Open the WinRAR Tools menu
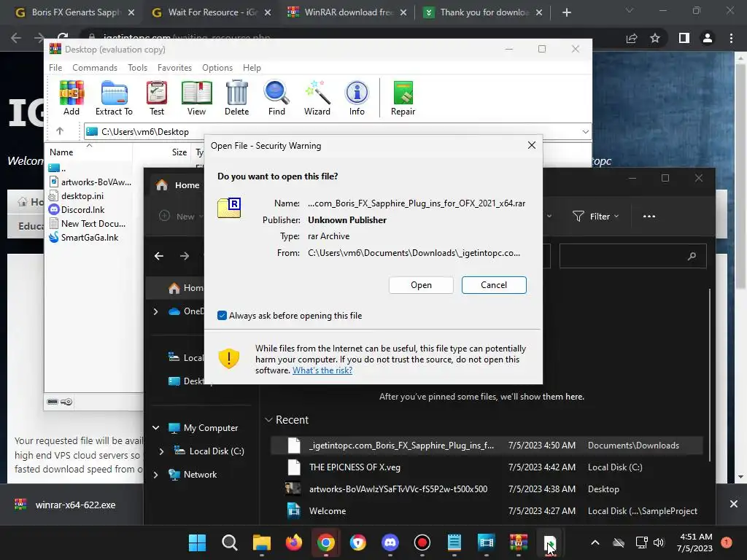 pyautogui.click(x=138, y=68)
